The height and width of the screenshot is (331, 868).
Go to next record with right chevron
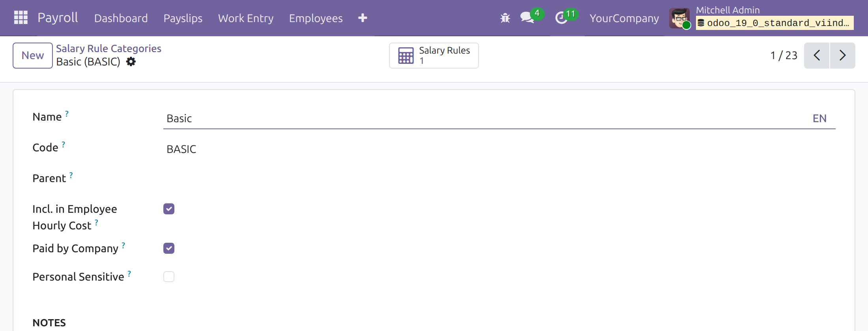click(842, 56)
